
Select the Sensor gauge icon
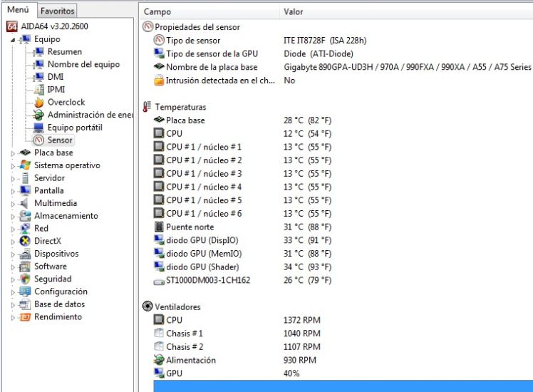click(39, 140)
